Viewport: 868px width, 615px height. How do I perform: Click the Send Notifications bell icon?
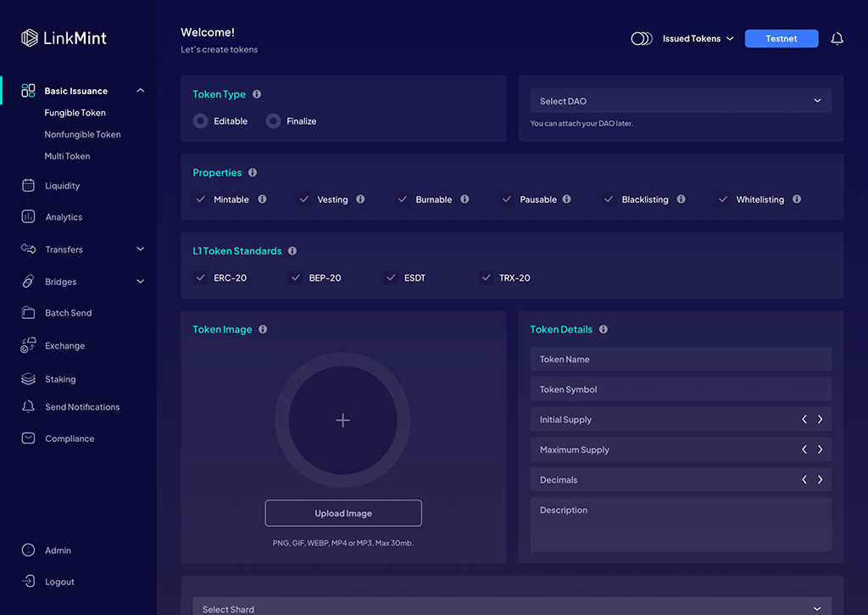click(28, 406)
